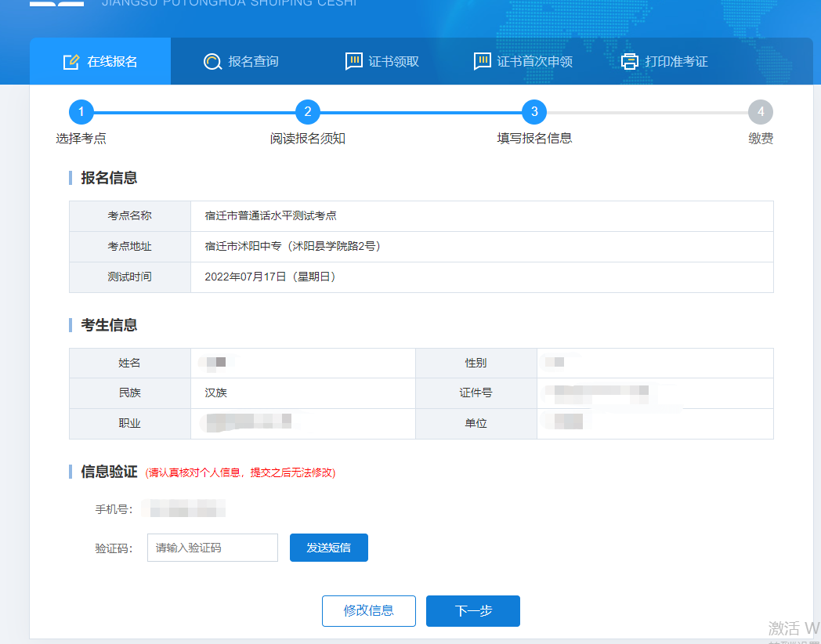Click the magnifier icon beside 报名查询

coord(212,61)
